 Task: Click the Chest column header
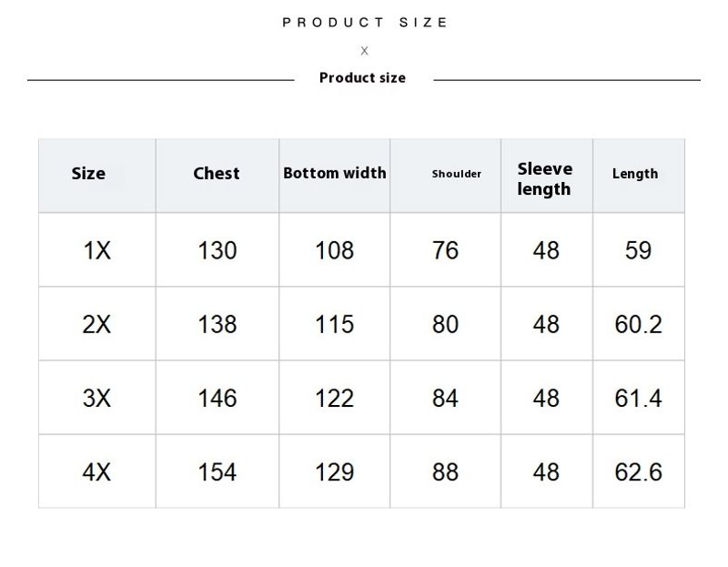point(217,173)
